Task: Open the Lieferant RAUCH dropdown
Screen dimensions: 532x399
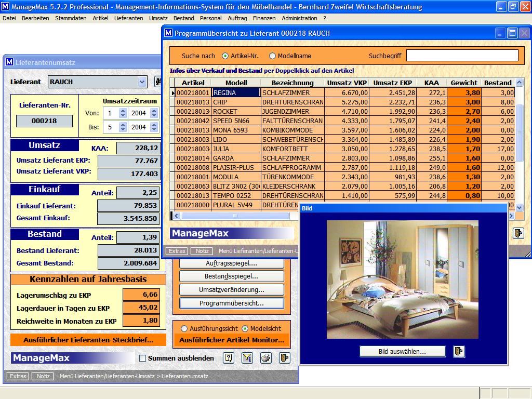Action: click(142, 82)
